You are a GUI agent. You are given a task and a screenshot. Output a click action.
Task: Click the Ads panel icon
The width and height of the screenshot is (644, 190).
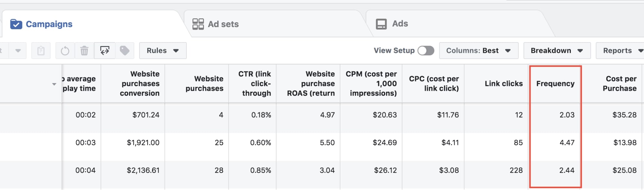tap(381, 24)
